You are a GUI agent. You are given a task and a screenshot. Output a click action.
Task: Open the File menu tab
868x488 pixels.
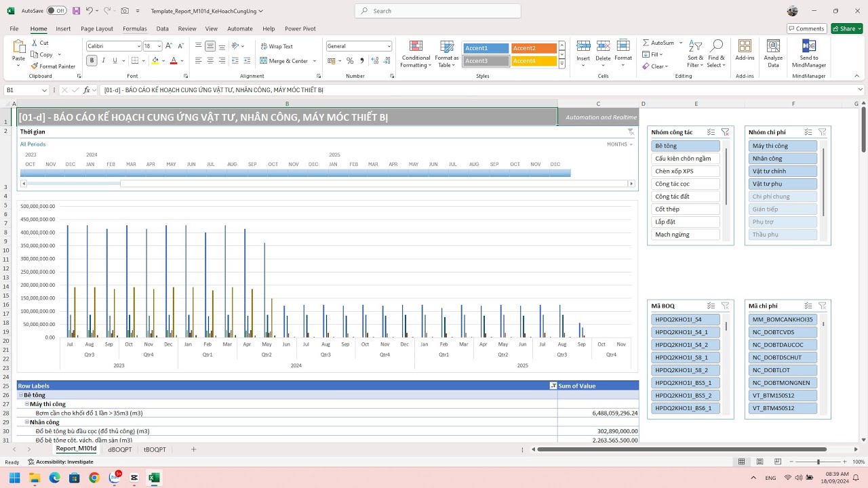click(x=14, y=28)
